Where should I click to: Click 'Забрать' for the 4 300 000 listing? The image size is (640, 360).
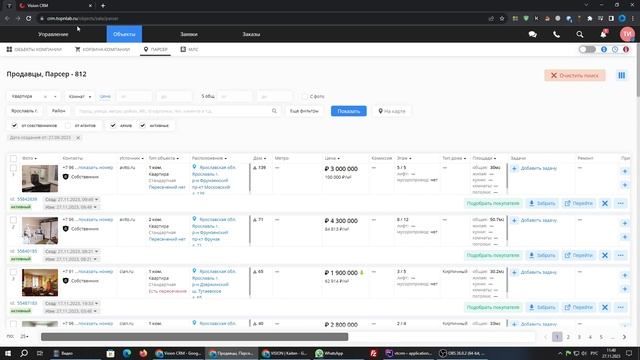[542, 255]
